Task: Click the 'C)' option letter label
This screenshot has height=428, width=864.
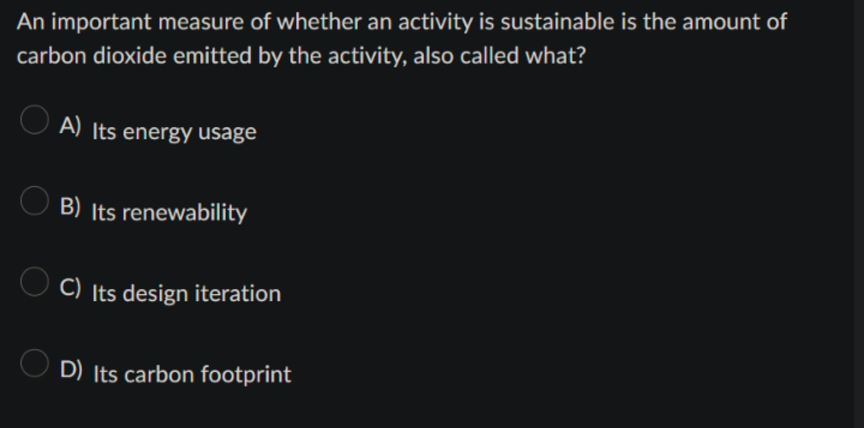Action: tap(70, 288)
